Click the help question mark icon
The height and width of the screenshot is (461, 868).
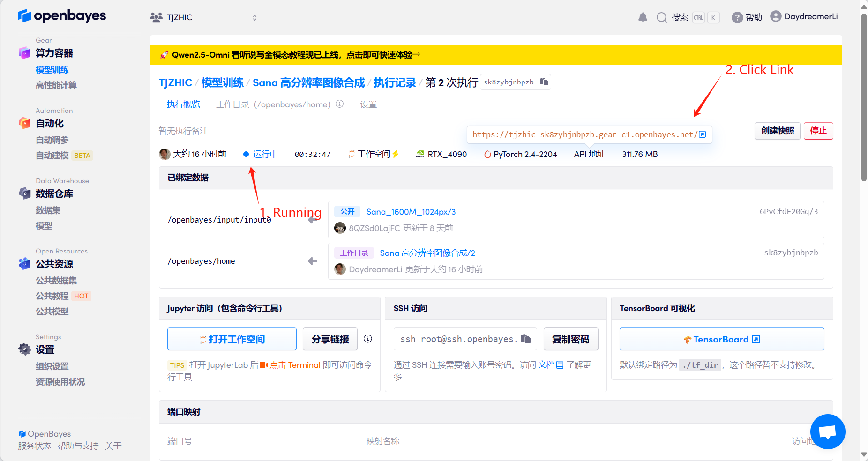click(737, 17)
